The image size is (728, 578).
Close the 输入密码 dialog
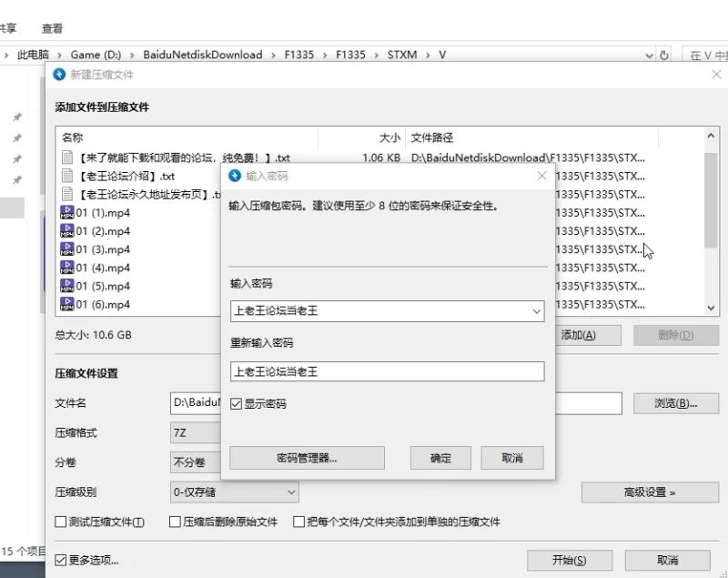tap(541, 176)
